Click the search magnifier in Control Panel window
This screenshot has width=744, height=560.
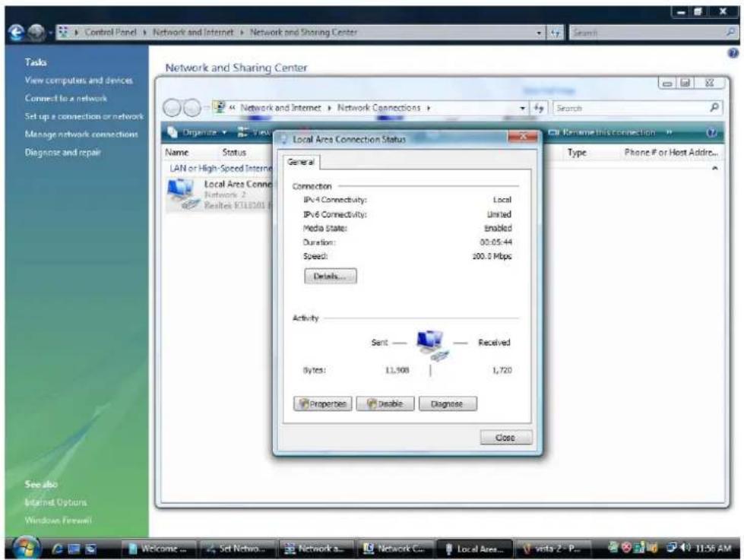[x=730, y=32]
